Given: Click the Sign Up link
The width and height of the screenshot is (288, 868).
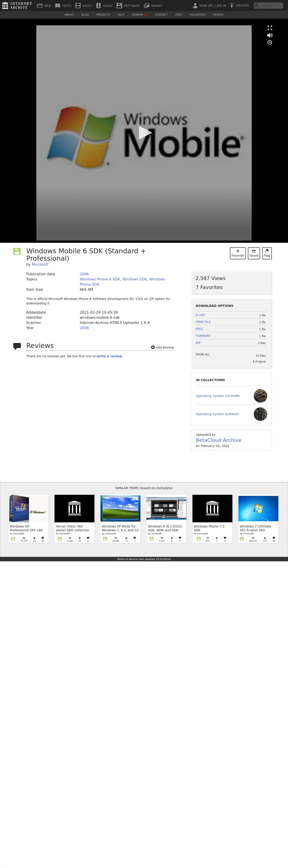Looking at the screenshot, I should tap(206, 6).
